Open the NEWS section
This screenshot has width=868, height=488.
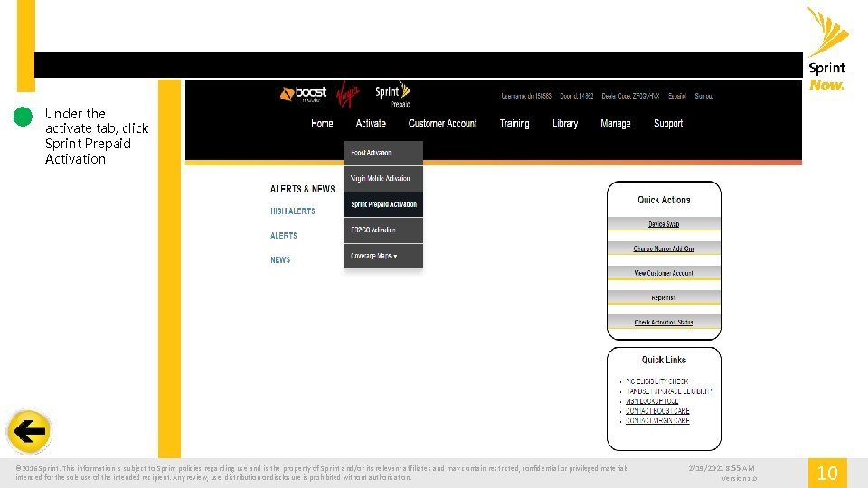[280, 259]
